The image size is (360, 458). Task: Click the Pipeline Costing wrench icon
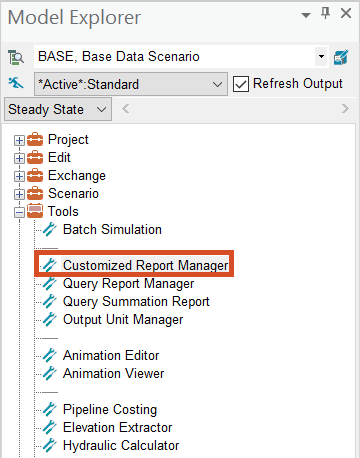point(50,409)
